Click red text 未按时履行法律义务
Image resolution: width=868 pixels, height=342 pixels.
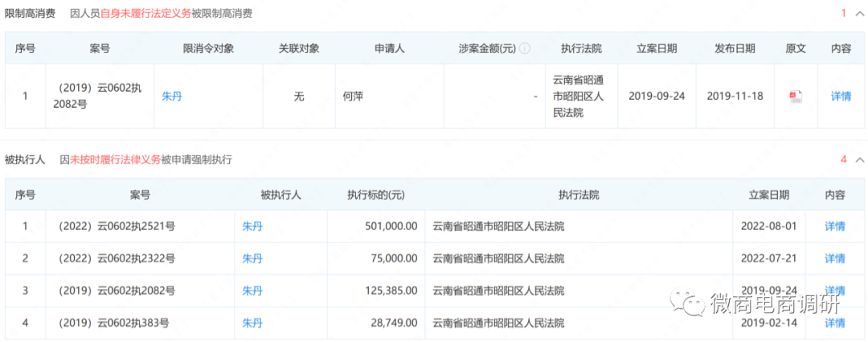115,160
